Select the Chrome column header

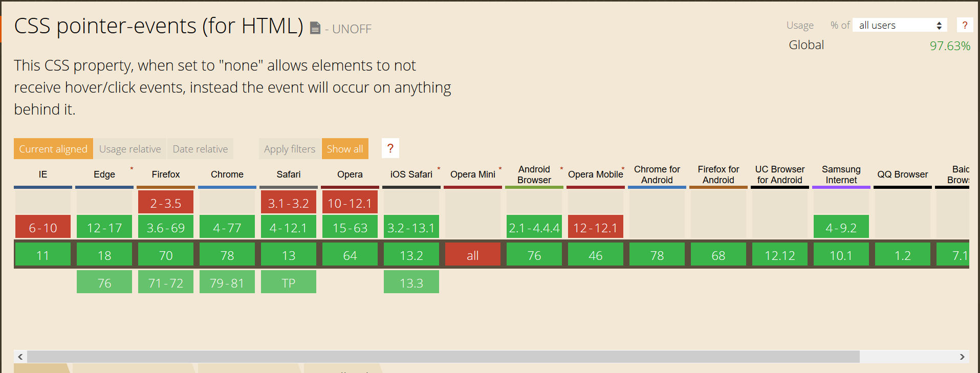coord(227,174)
